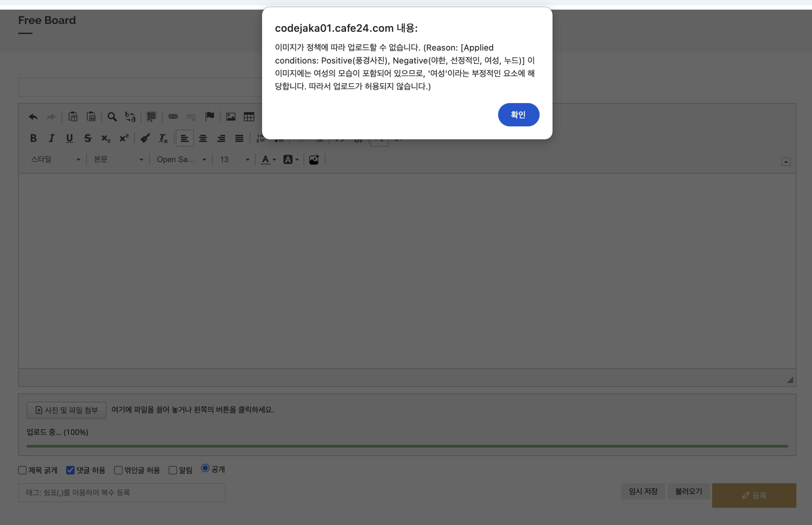
Task: Click the 확인 button in alert
Action: pos(518,115)
